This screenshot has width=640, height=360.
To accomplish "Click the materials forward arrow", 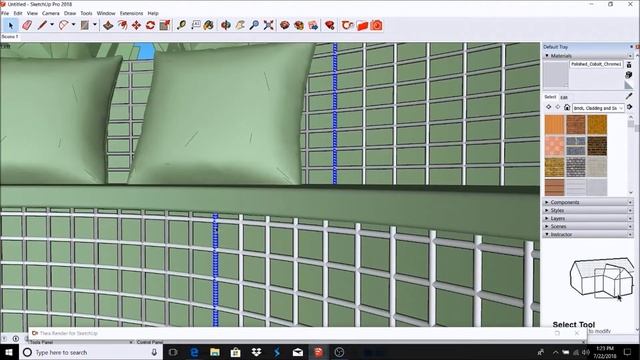I will (558, 107).
